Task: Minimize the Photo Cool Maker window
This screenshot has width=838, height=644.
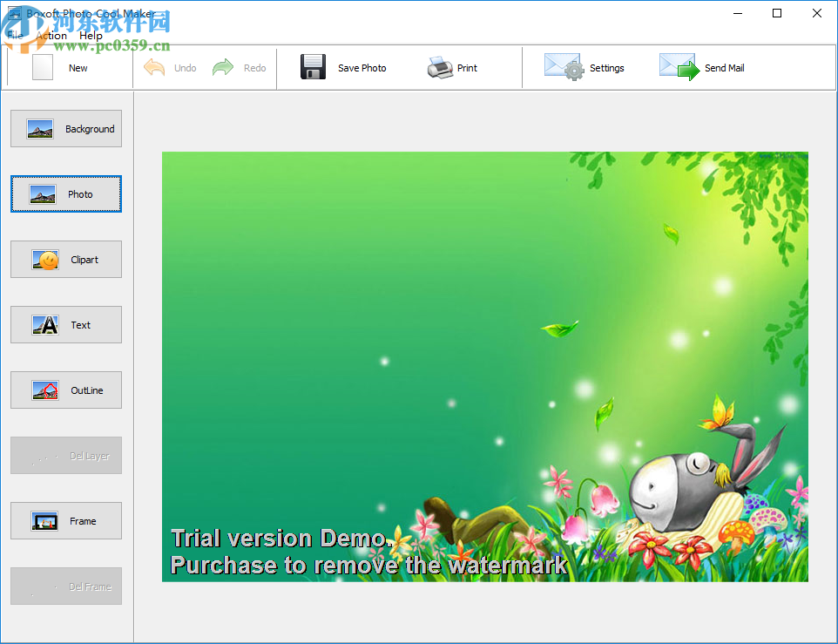Action: coord(738,13)
